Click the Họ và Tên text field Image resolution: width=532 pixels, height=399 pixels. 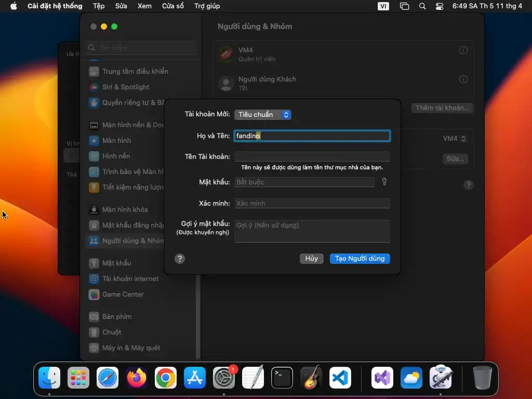(312, 136)
